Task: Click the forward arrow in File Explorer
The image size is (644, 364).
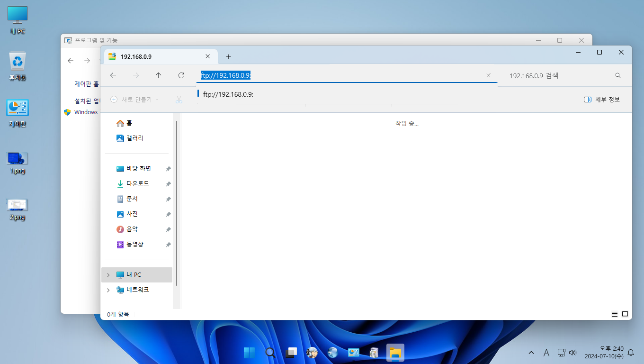Action: [x=136, y=75]
